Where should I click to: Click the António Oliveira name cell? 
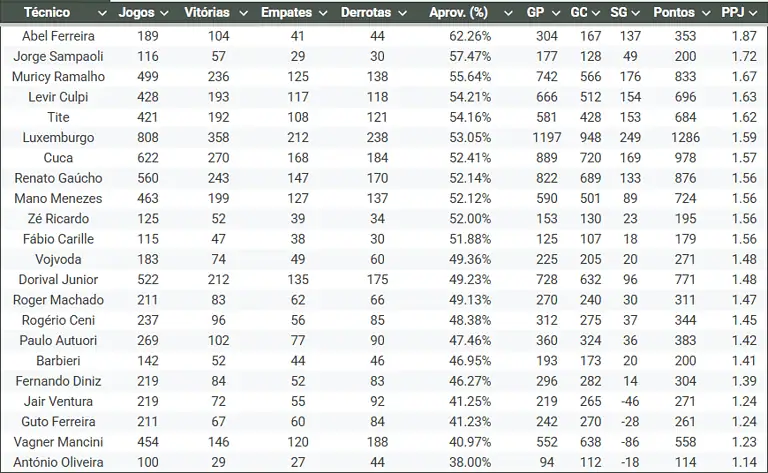[x=58, y=462]
